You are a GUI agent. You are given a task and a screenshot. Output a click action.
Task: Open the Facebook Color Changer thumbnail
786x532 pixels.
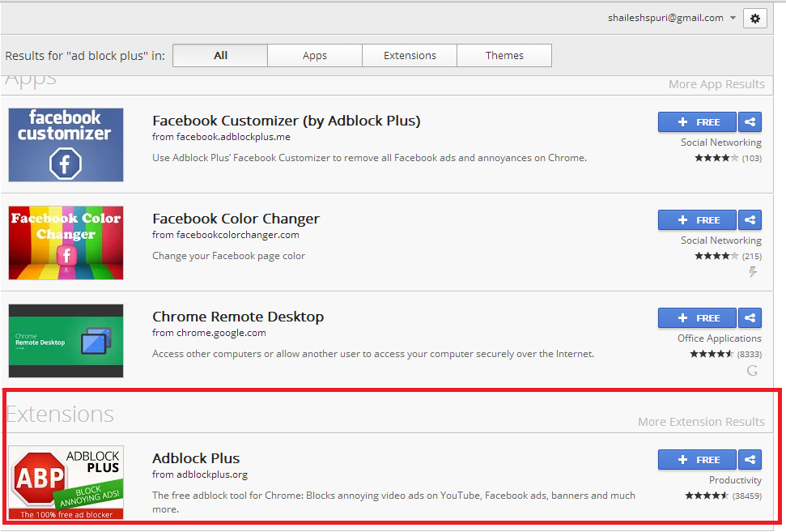[66, 243]
